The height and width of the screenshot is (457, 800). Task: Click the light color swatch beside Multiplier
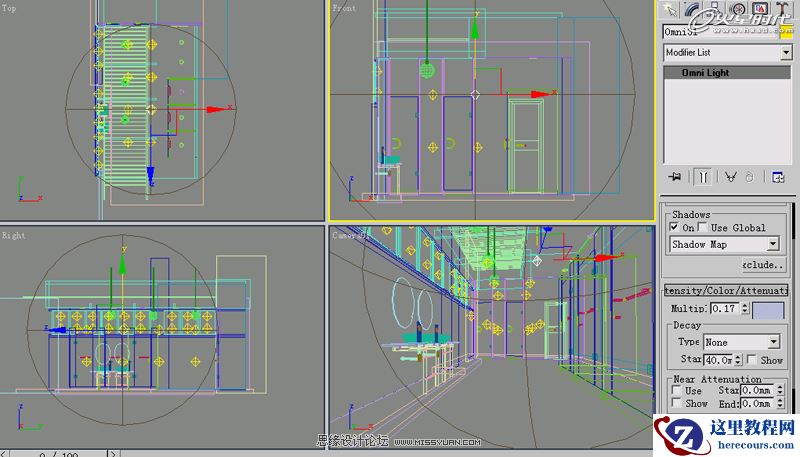click(768, 310)
